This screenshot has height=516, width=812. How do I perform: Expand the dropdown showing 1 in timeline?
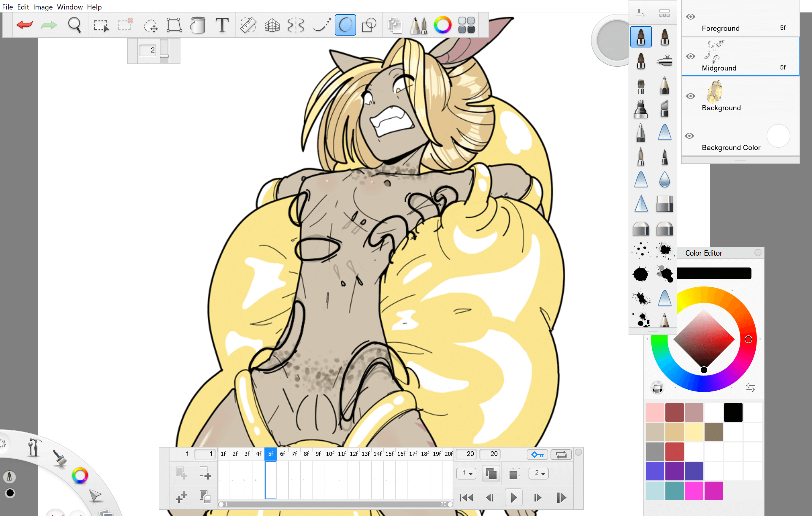[x=467, y=473]
